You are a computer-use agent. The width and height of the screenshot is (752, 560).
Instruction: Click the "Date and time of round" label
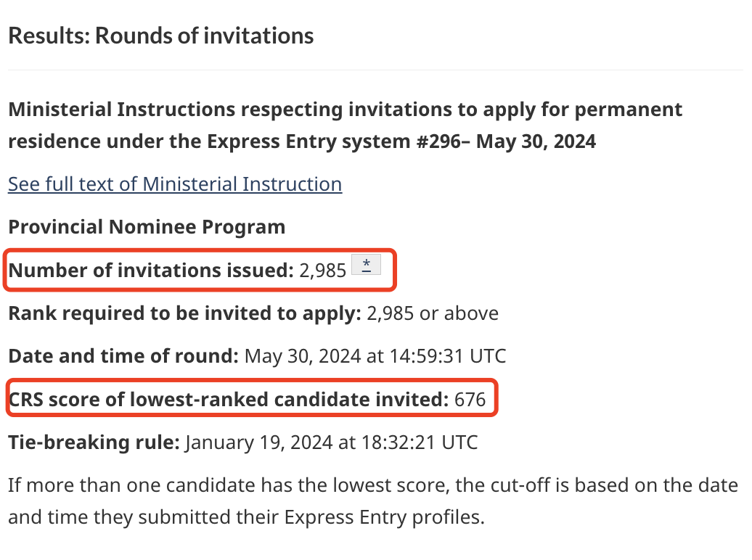[123, 357]
